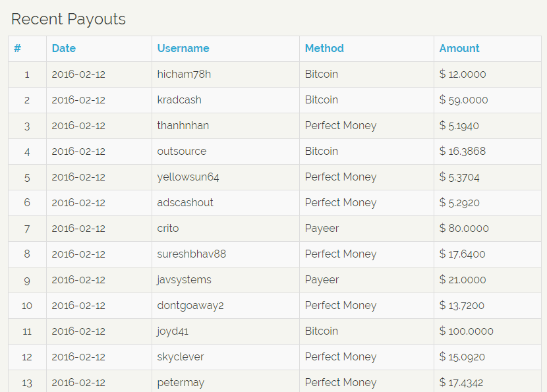This screenshot has height=392, width=547.
Task: Click username outsource
Action: pos(181,151)
